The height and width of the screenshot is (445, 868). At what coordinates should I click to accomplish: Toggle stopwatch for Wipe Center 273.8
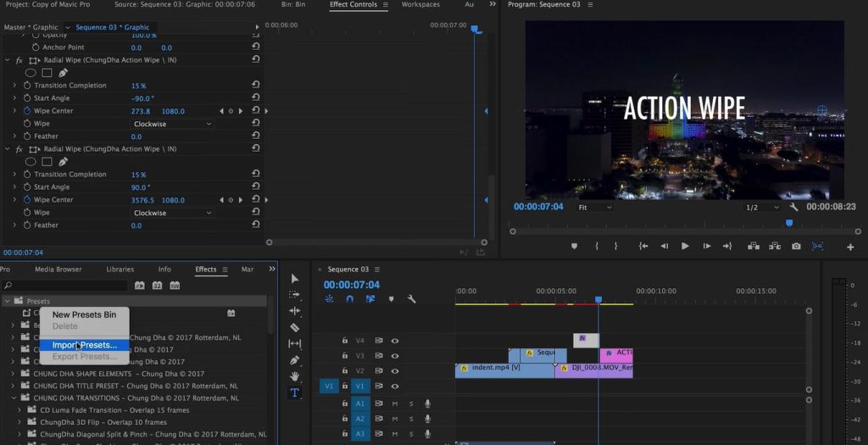[x=27, y=111]
